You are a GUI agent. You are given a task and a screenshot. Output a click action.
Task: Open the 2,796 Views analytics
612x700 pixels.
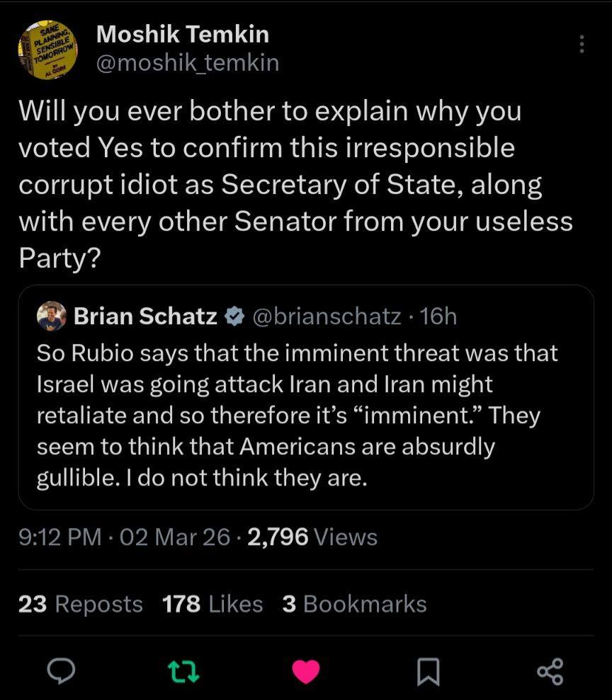click(x=310, y=537)
